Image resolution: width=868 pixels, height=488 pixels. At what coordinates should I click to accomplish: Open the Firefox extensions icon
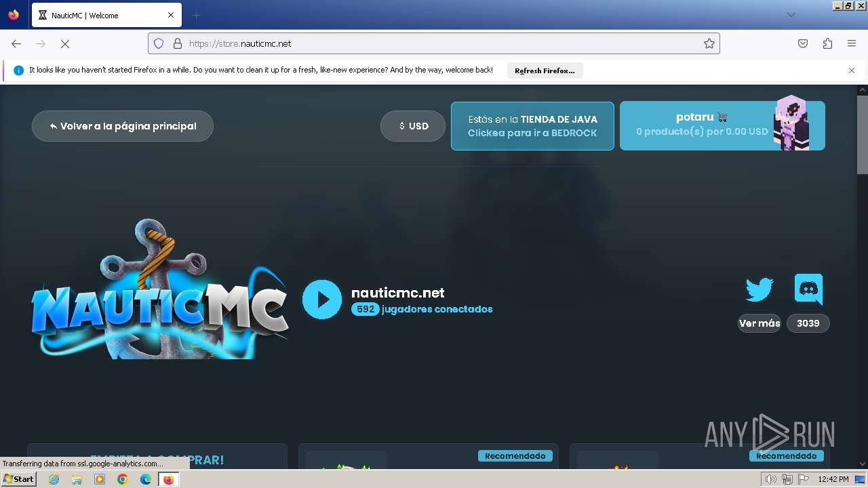tap(827, 43)
